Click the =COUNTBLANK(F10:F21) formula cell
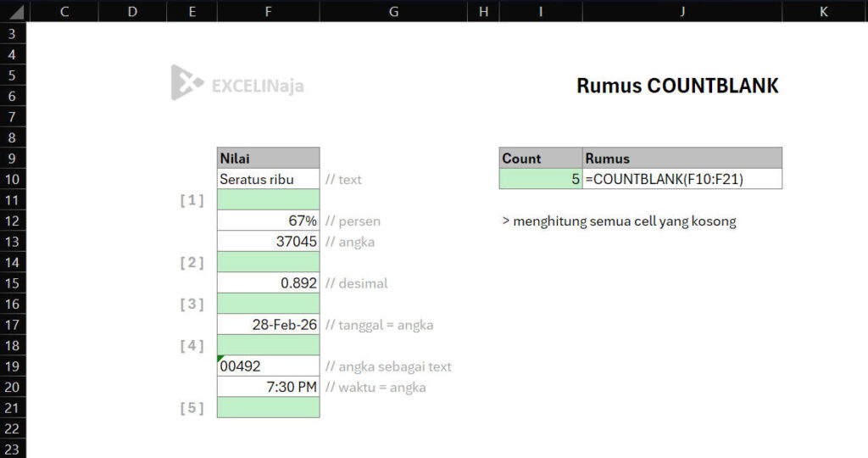This screenshot has width=868, height=458. [x=682, y=179]
